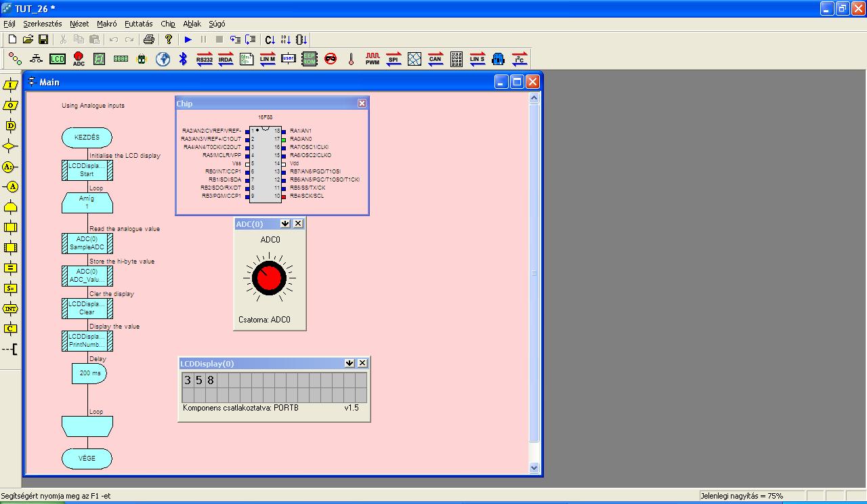867x504 pixels.
Task: Create a new file with the New icon
Action: (x=12, y=40)
